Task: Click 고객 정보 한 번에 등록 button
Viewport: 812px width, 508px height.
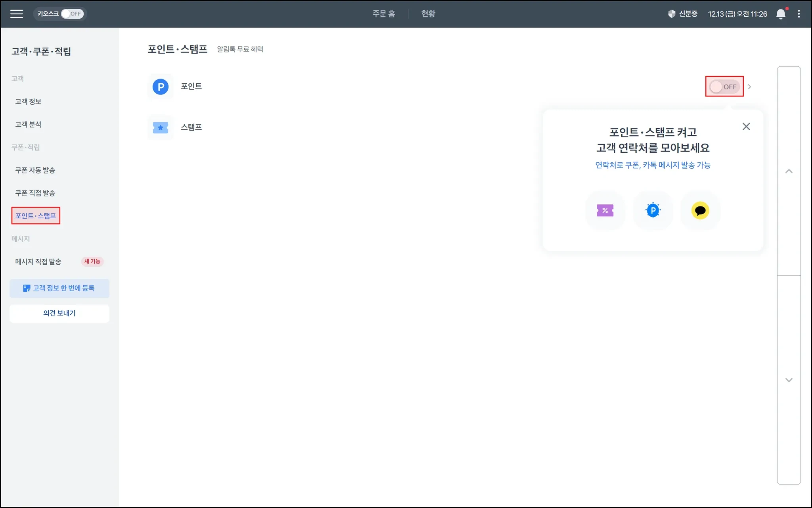Action: (59, 288)
